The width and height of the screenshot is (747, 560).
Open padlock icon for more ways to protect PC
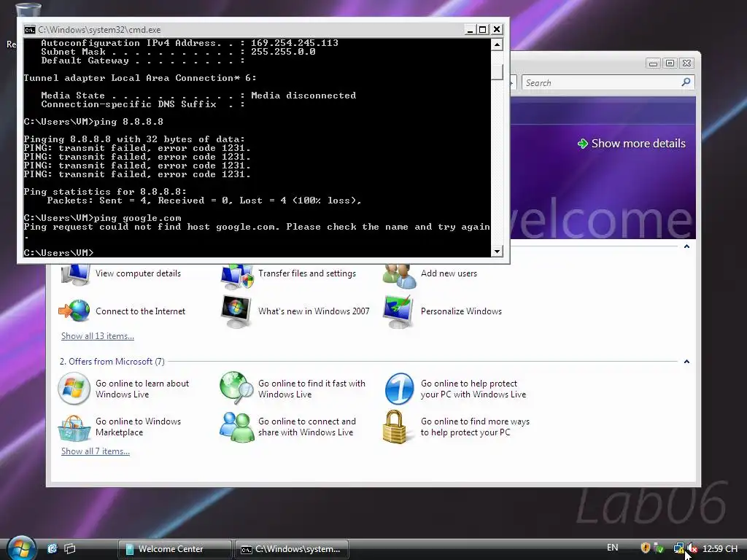(395, 427)
